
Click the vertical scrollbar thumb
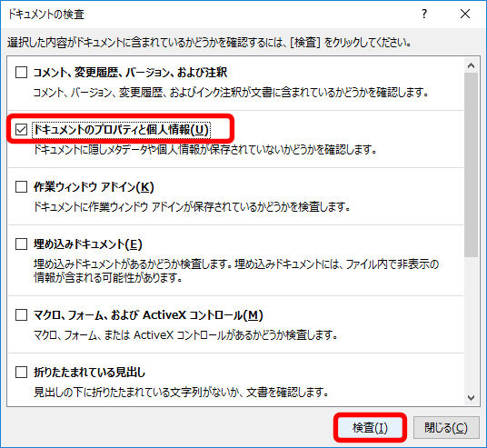pyautogui.click(x=471, y=164)
